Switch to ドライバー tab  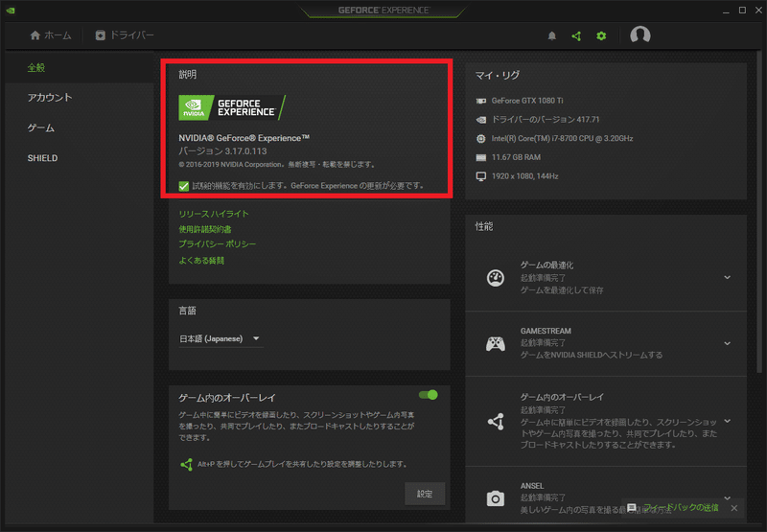pos(125,35)
